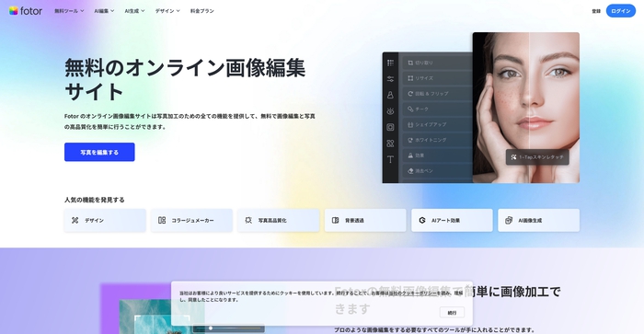The height and width of the screenshot is (334, 644).
Task: Click the eye icon in the editor sidebar
Action: tap(390, 111)
